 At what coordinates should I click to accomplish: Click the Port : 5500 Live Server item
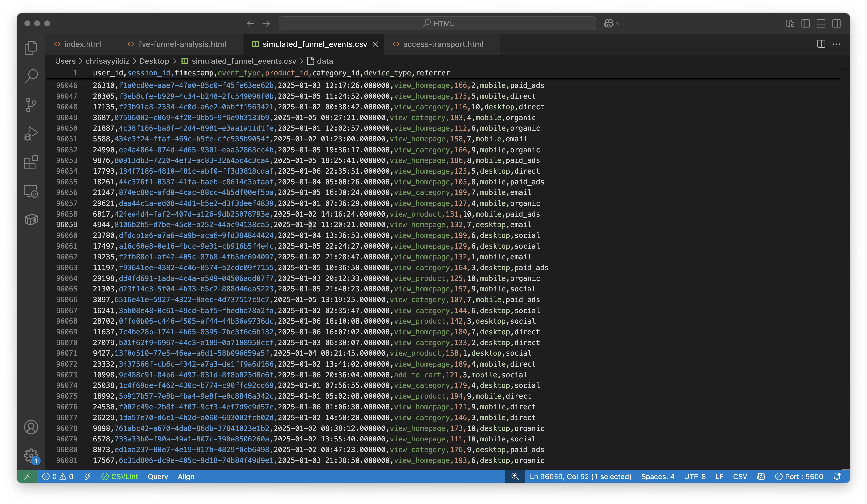point(799,476)
